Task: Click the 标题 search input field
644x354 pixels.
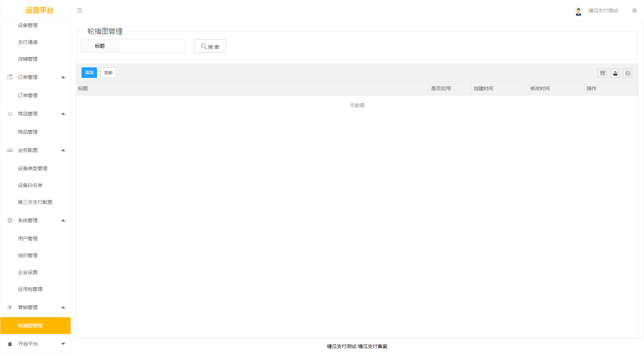Action: click(152, 46)
